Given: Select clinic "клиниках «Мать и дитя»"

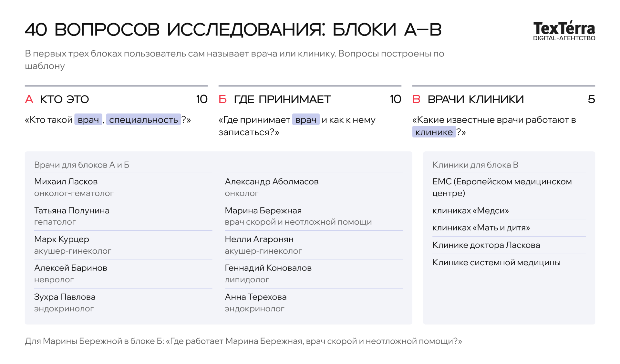Looking at the screenshot, I should tap(481, 228).
